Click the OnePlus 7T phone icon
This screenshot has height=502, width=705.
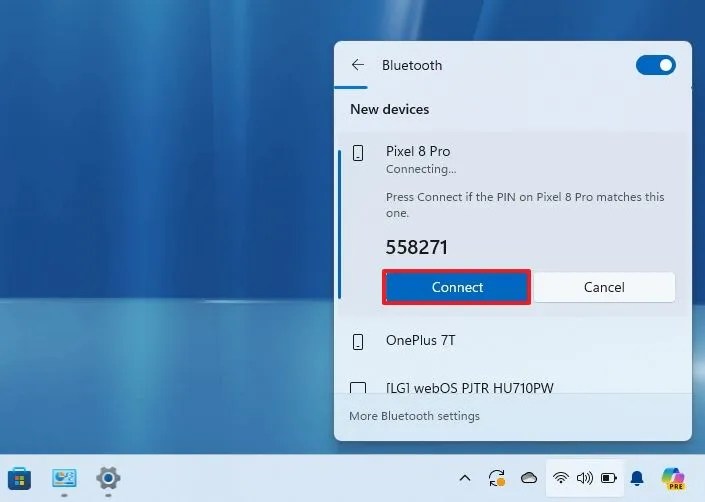point(358,342)
